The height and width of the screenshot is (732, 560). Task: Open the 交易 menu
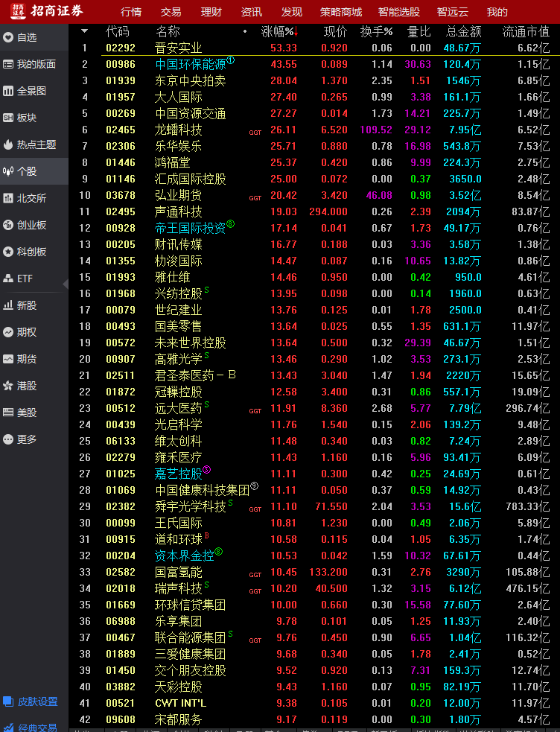pyautogui.click(x=171, y=12)
